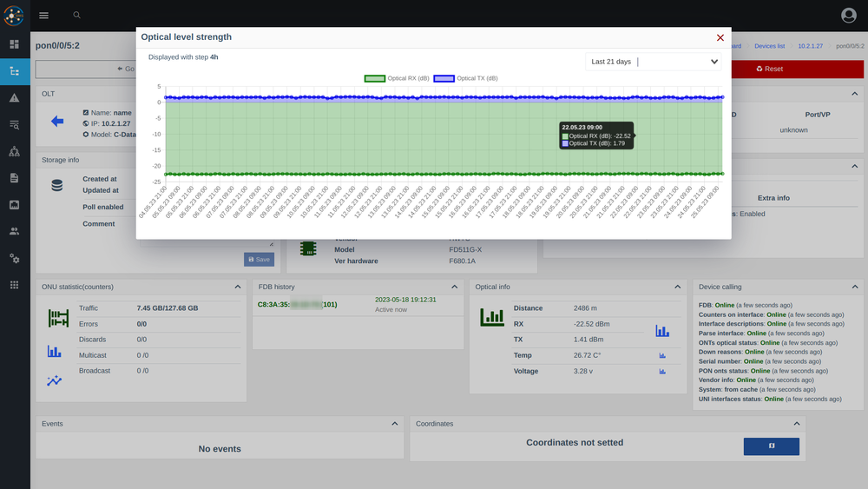Open the Last 21 days dropdown
Viewport: 868px width, 489px height.
[x=654, y=62]
